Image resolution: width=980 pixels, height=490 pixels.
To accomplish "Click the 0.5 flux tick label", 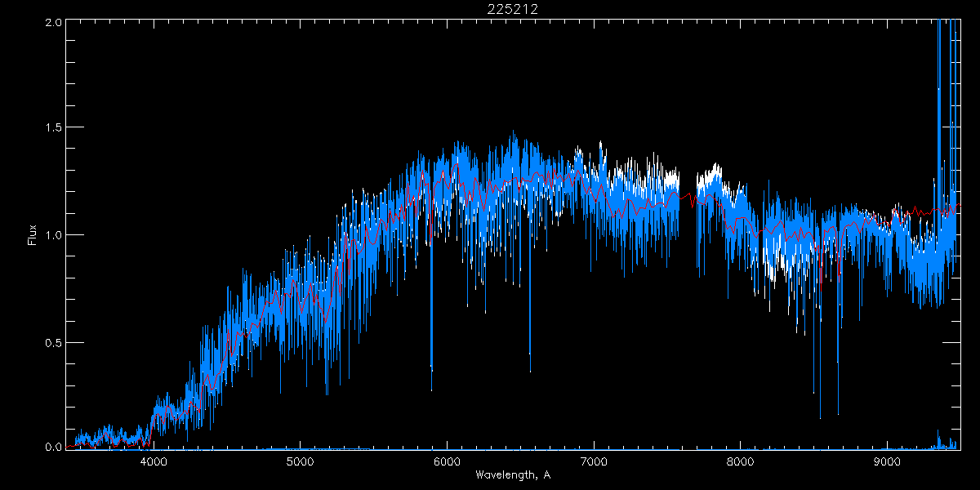I will coord(53,341).
